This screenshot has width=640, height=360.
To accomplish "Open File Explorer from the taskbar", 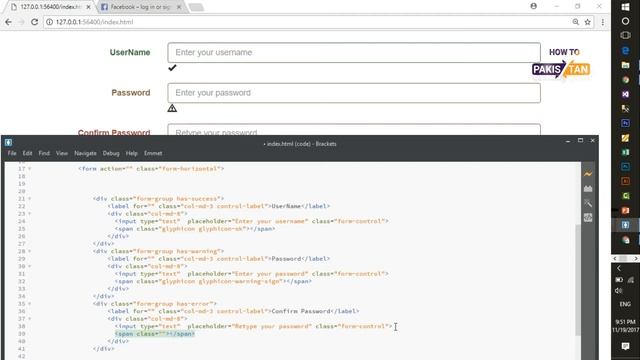I will click(625, 65).
